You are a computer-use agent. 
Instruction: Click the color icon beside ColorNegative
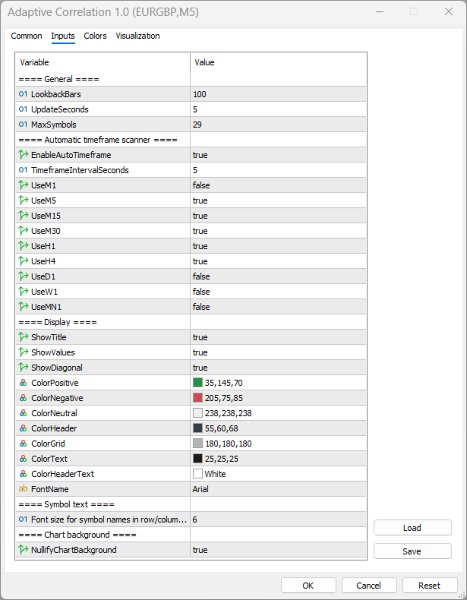tap(23, 398)
